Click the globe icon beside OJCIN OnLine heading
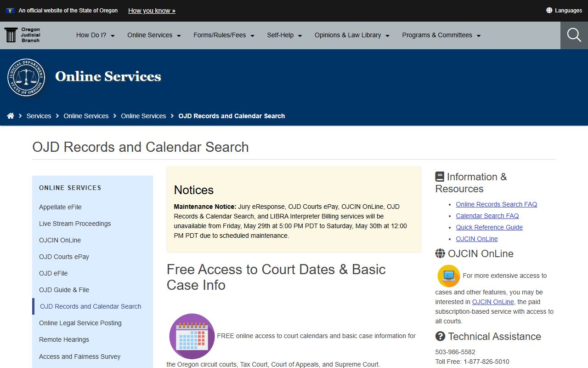This screenshot has width=588, height=368. 440,253
